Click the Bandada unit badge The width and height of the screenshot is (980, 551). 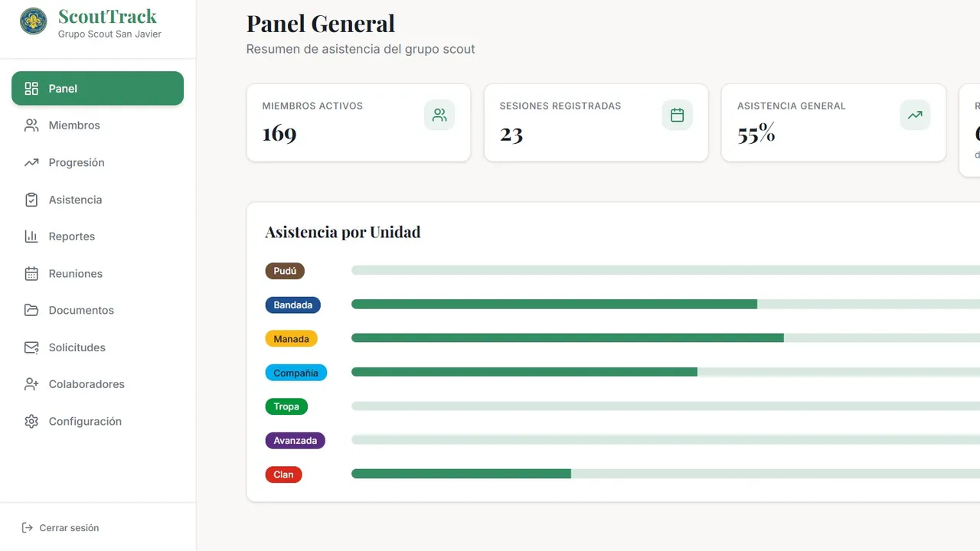(x=292, y=305)
